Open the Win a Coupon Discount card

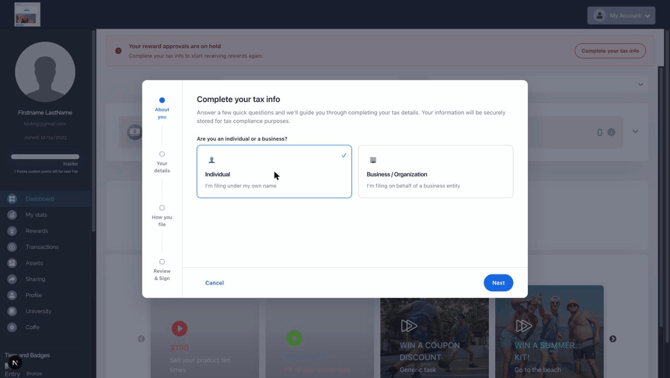(435, 338)
